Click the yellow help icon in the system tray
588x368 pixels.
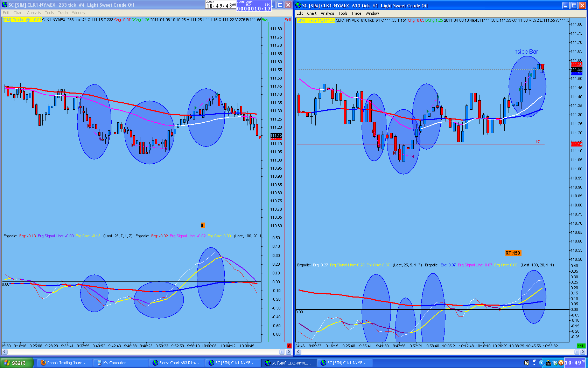pyautogui.click(x=526, y=363)
